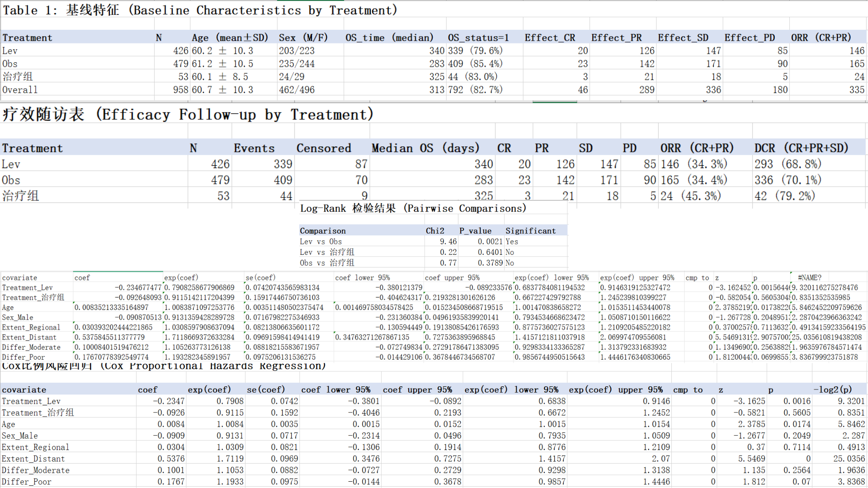Select the cell 44 (83.0%)
The width and height of the screenshot is (868, 488).
473,77
